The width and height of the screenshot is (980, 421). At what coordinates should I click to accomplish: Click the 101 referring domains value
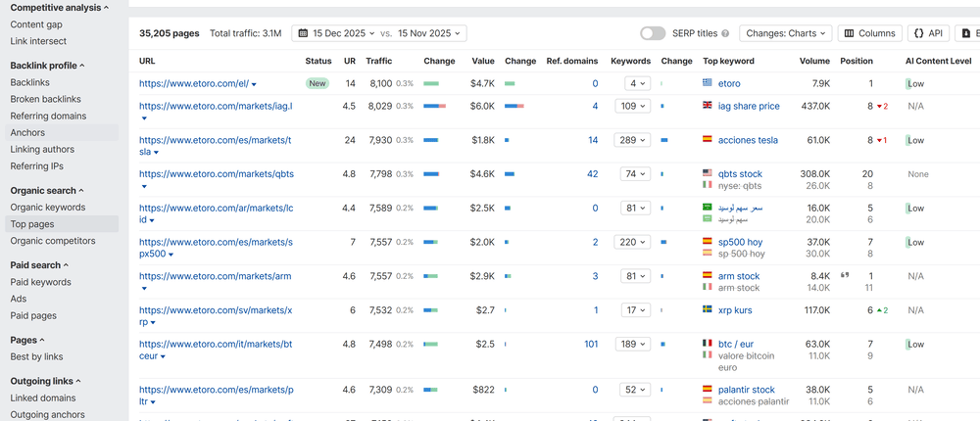pos(591,344)
